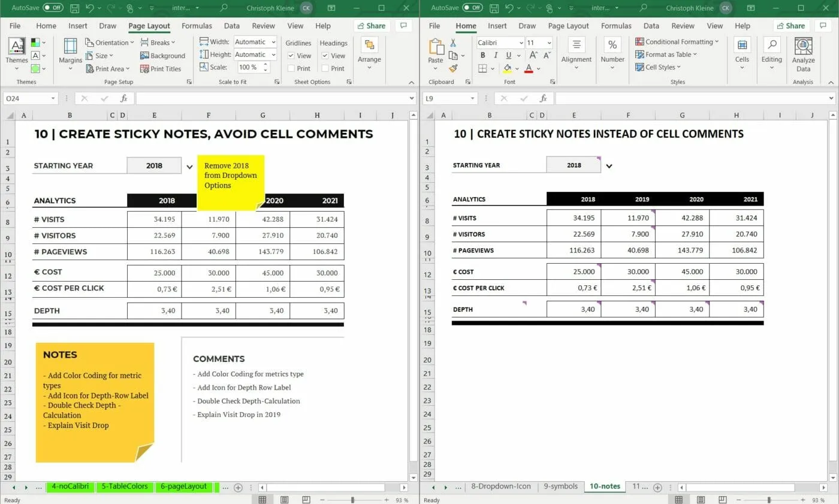Image resolution: width=839 pixels, height=504 pixels.
Task: Expand the Width Automatic dropdown
Action: click(274, 41)
